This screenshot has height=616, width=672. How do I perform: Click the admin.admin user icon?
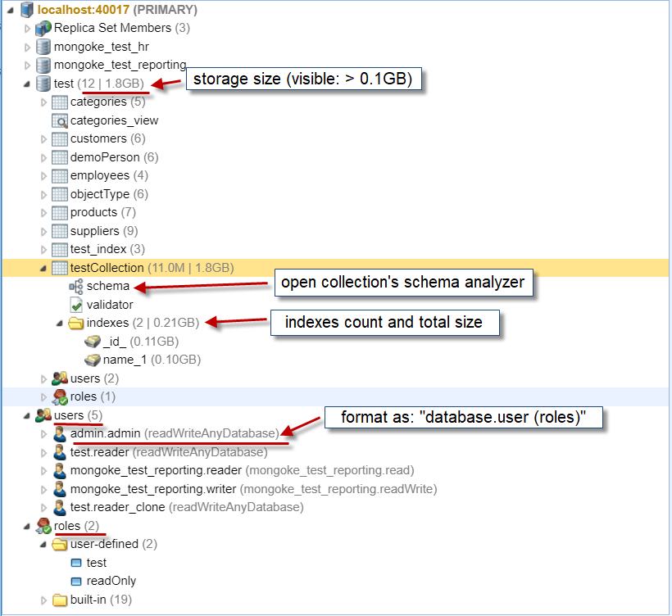[60, 434]
